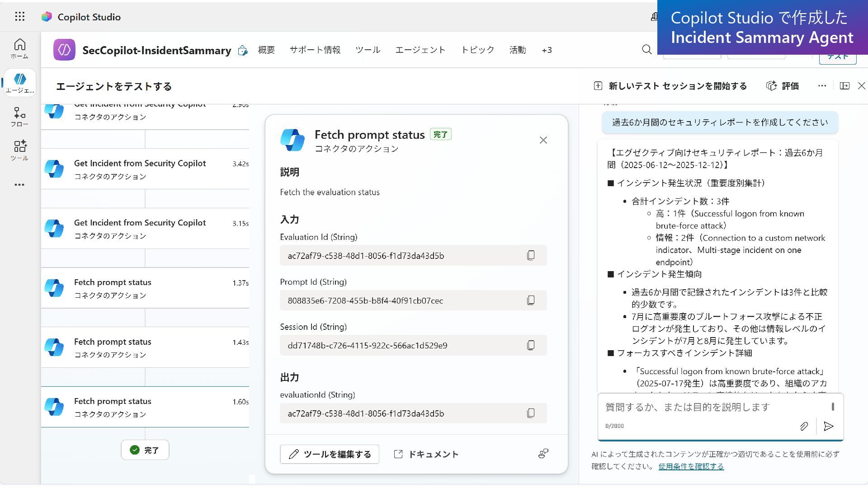
Task: Open the test pane more options ellipsis
Action: 822,86
